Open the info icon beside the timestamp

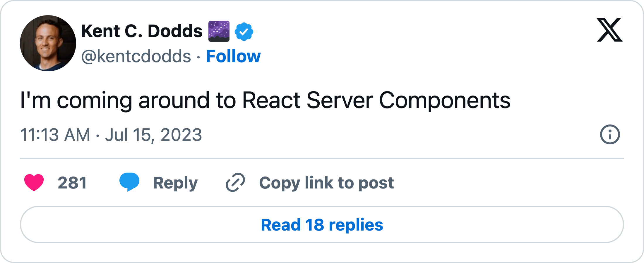tap(610, 134)
